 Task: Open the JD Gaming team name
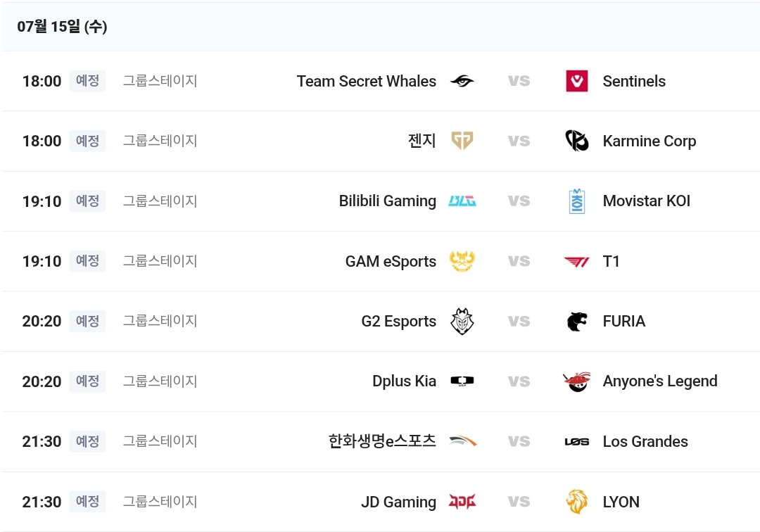(x=398, y=502)
